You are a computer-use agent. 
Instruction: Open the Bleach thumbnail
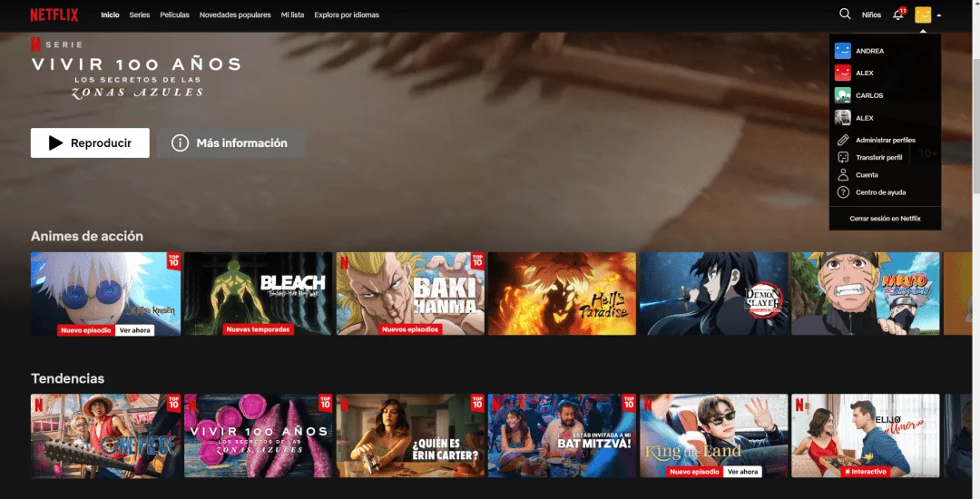point(258,294)
